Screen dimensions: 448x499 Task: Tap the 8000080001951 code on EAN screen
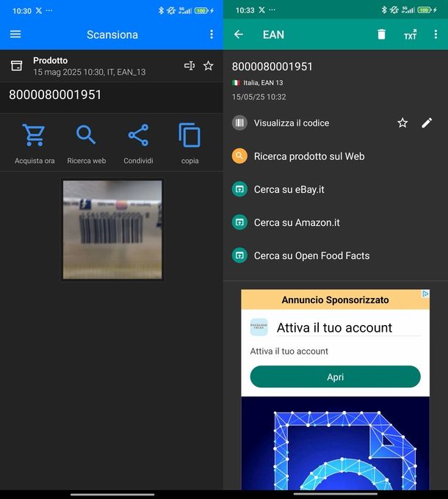(x=272, y=67)
